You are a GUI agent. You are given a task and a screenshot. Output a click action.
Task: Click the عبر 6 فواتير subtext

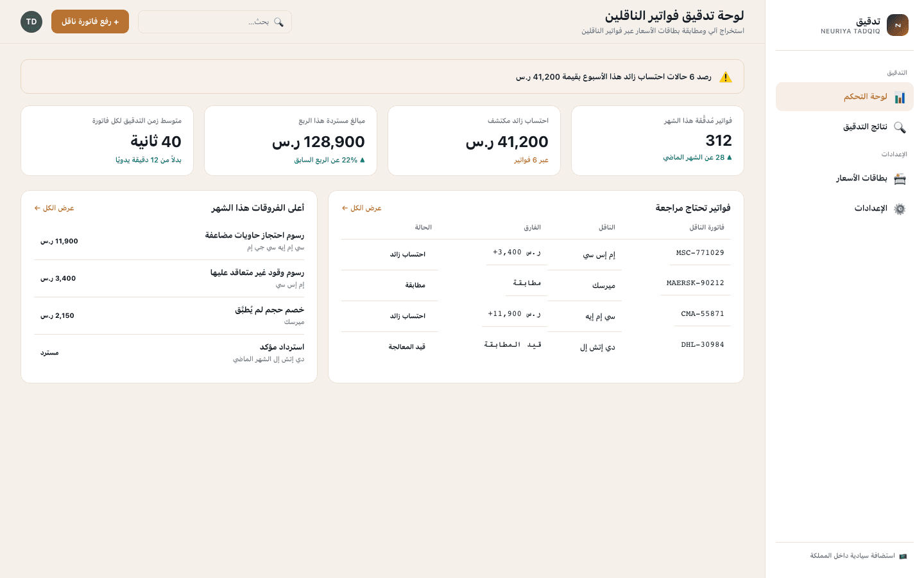pos(531,160)
